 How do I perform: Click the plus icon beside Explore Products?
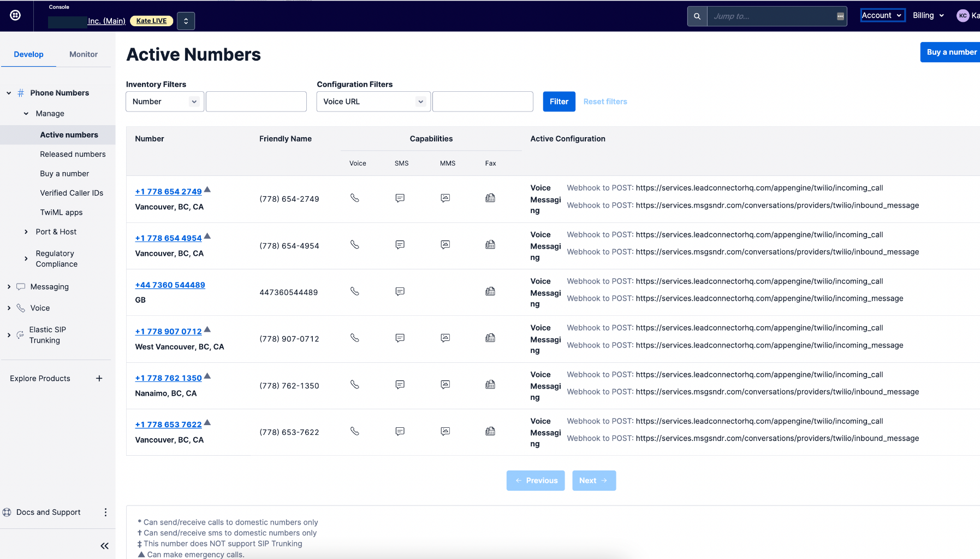click(99, 378)
